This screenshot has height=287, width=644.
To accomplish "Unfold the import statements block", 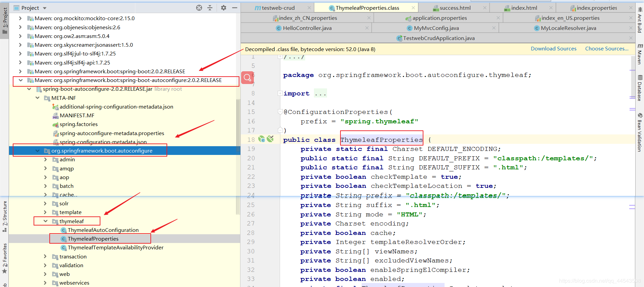I will 280,93.
